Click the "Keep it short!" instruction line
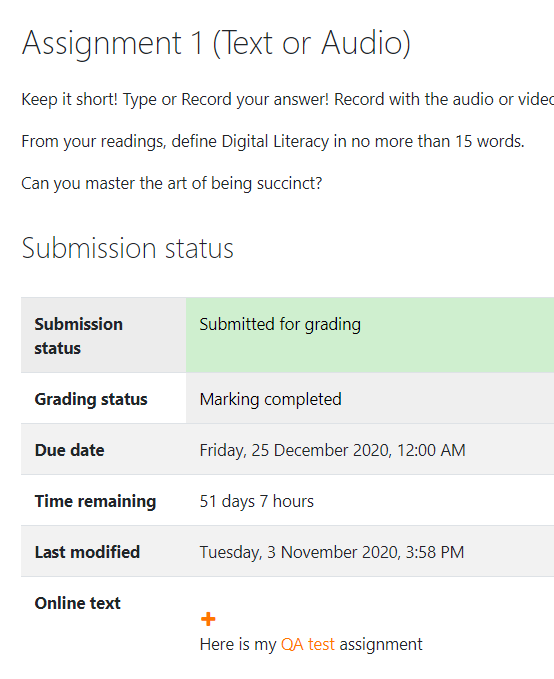The image size is (554, 679). [288, 100]
